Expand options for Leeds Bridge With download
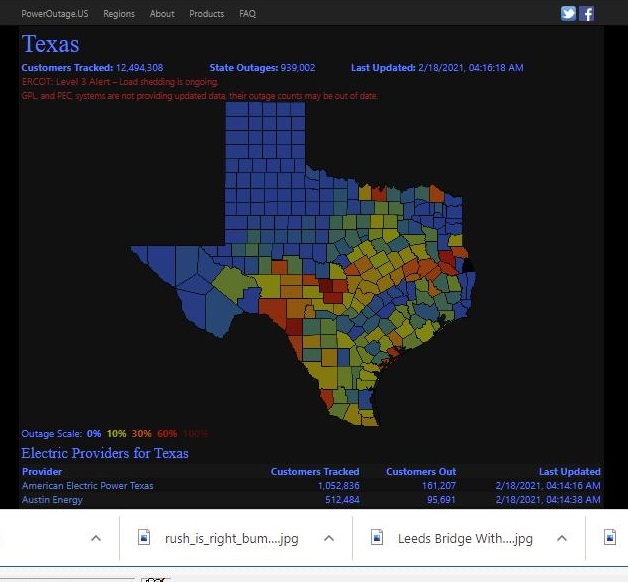 click(562, 538)
